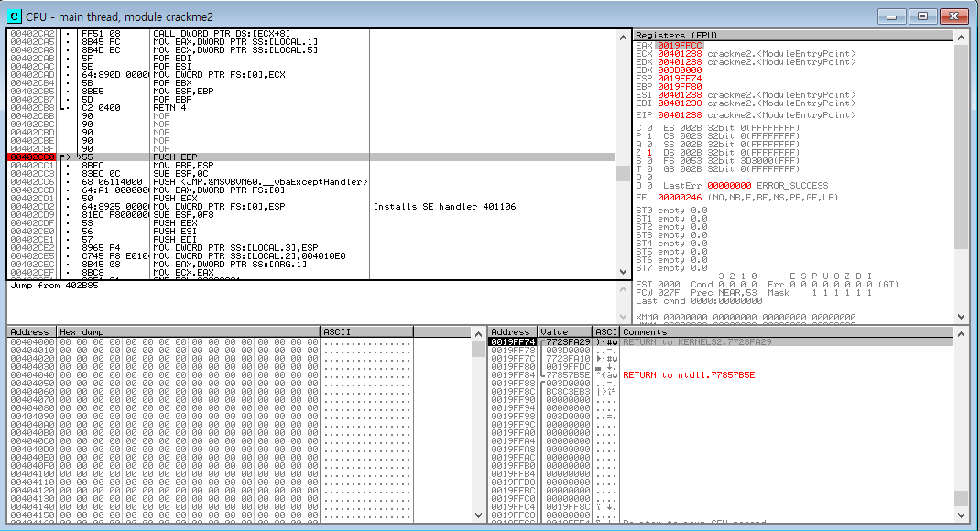Click the stack pane scroll-down arrow
980x531 pixels.
point(962,515)
